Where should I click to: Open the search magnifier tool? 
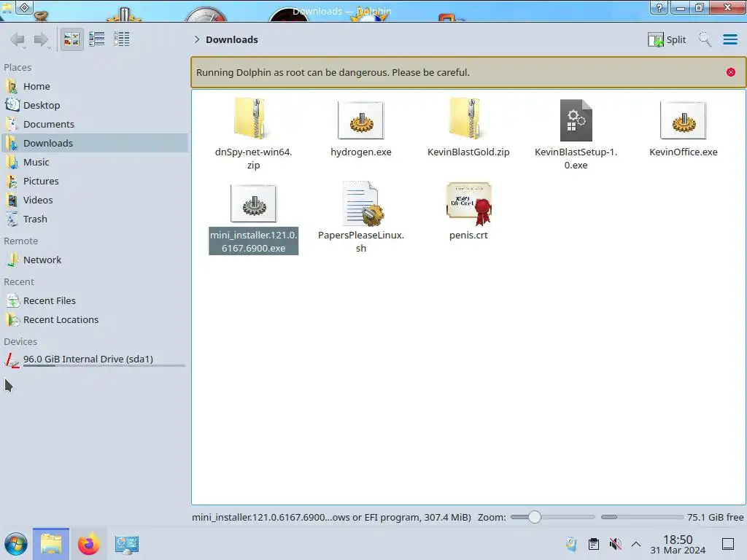click(x=705, y=39)
